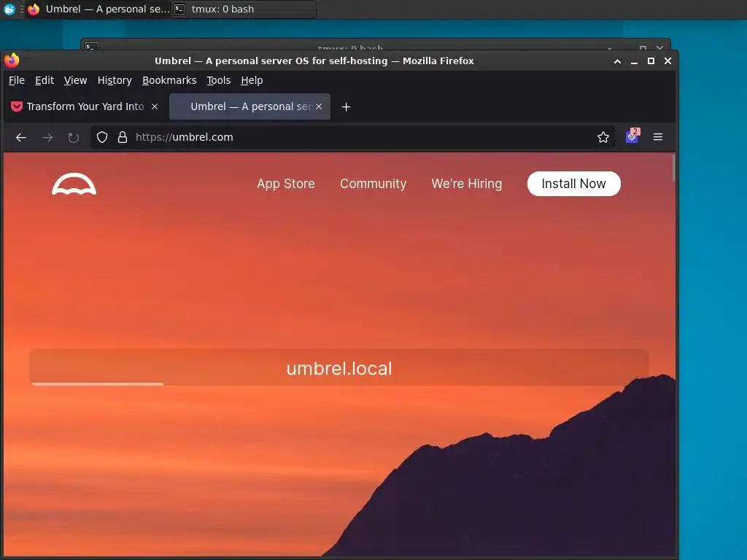
Task: Click the Firefox logo in window title bar
Action: [x=12, y=61]
